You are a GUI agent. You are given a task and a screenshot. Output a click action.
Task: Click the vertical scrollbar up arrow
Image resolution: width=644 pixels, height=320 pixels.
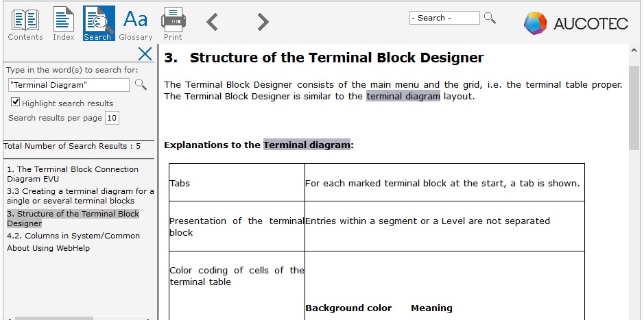[634, 49]
